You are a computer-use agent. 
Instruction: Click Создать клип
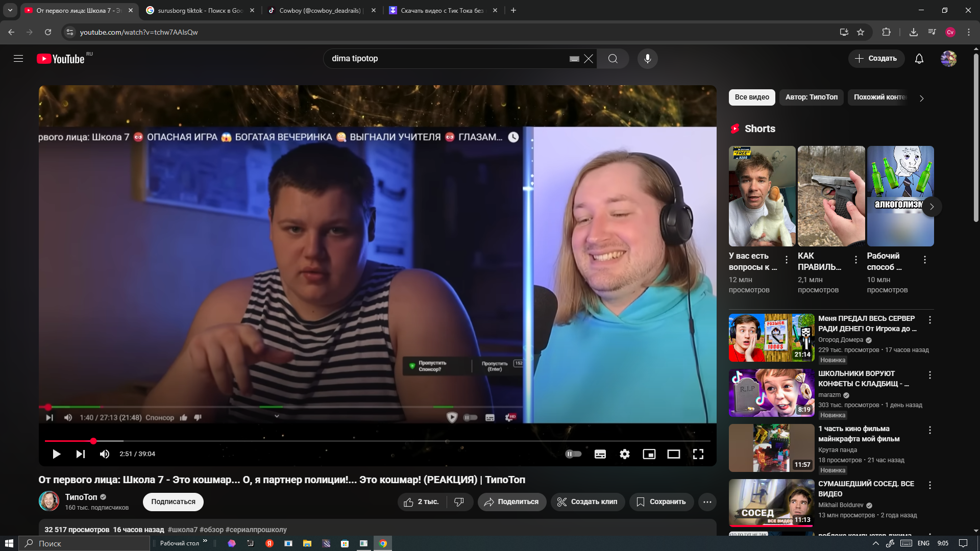[587, 502]
